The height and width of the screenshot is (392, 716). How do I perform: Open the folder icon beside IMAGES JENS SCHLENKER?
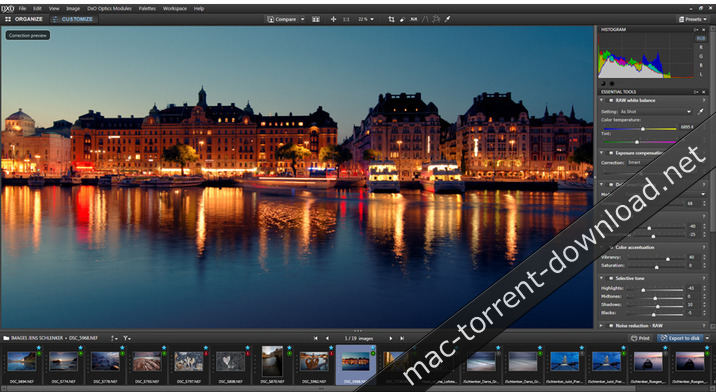click(6, 339)
